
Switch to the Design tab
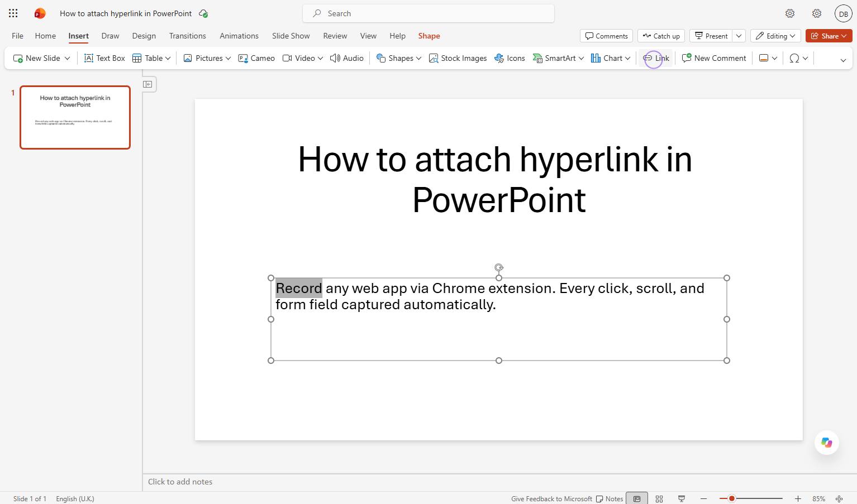click(x=144, y=36)
